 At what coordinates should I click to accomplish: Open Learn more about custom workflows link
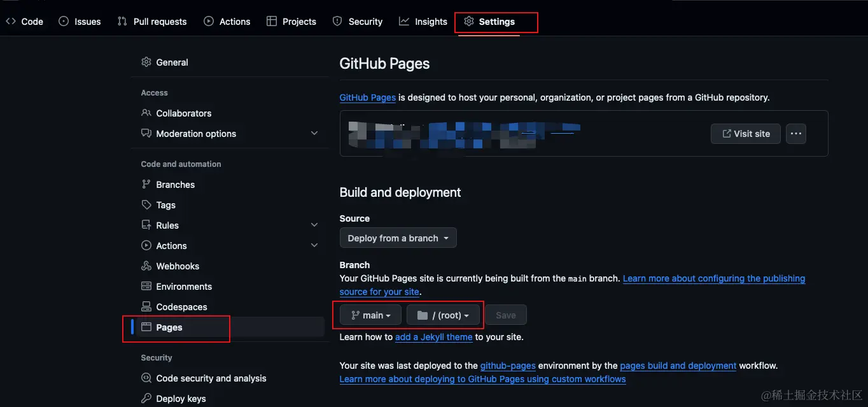pos(483,379)
